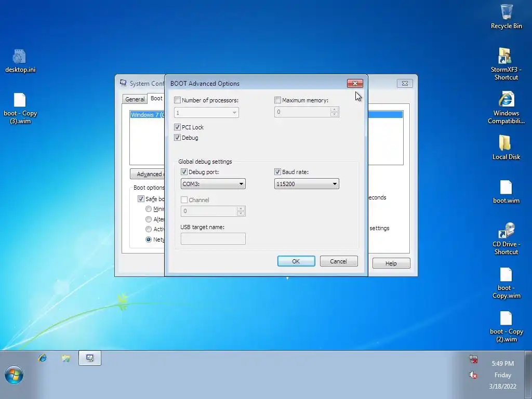Switch to the General tab
The image size is (532, 399).
coord(135,99)
